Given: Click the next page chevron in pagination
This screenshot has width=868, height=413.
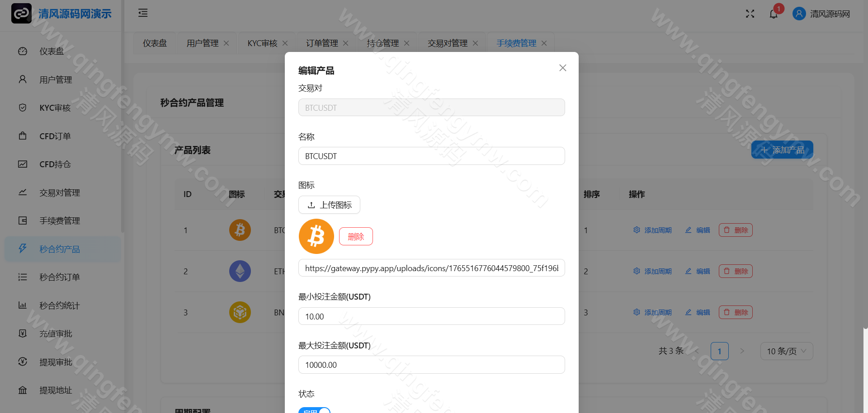Looking at the screenshot, I should [742, 351].
